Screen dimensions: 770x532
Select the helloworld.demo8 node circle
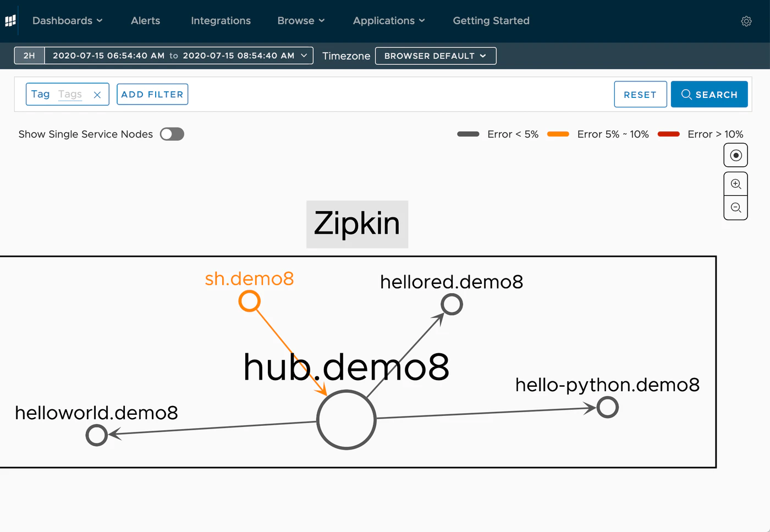pyautogui.click(x=97, y=435)
